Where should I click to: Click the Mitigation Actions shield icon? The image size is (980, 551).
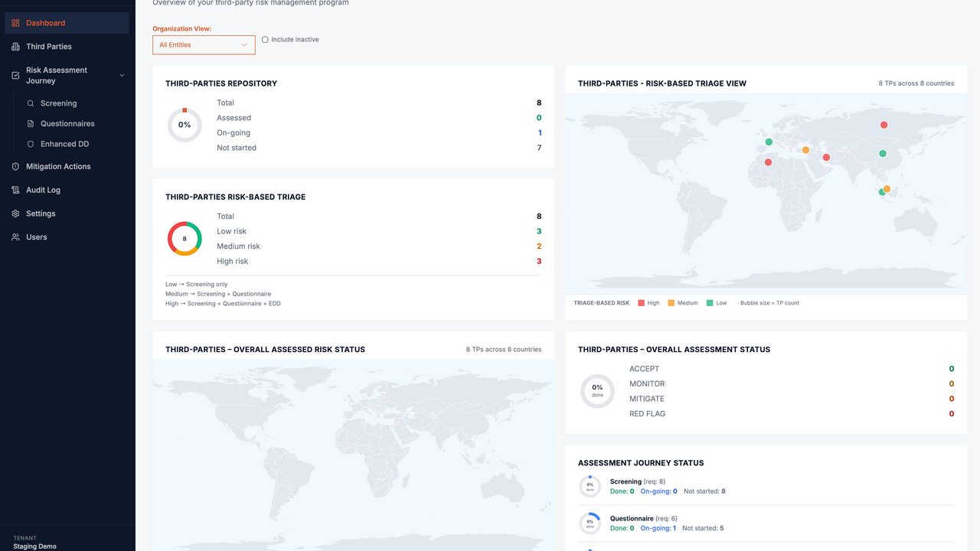(15, 167)
